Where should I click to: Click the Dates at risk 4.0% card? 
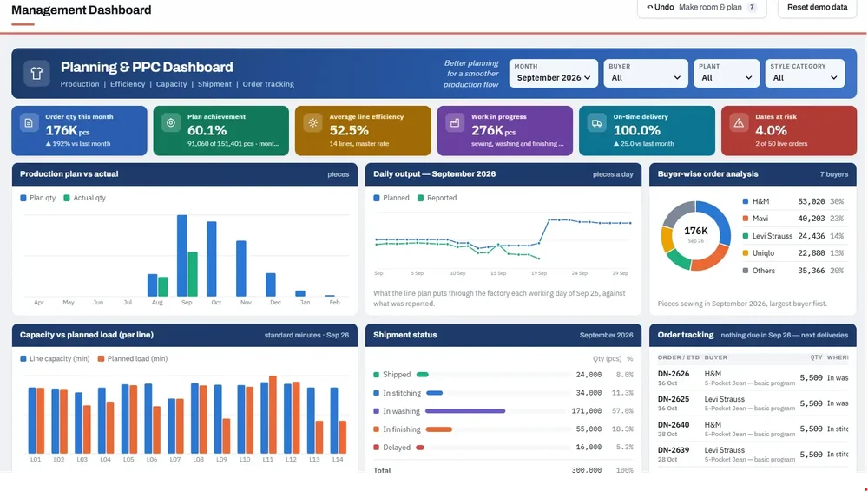(x=789, y=131)
